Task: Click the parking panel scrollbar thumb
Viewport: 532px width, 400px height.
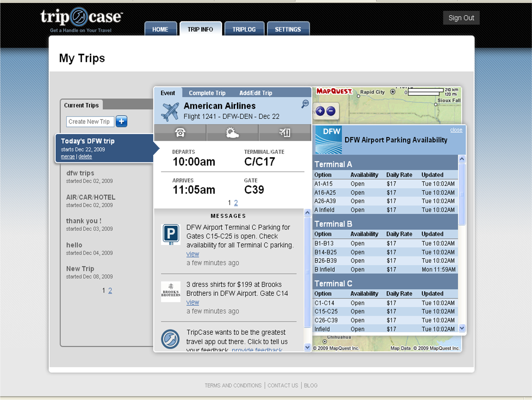Action: [462, 194]
